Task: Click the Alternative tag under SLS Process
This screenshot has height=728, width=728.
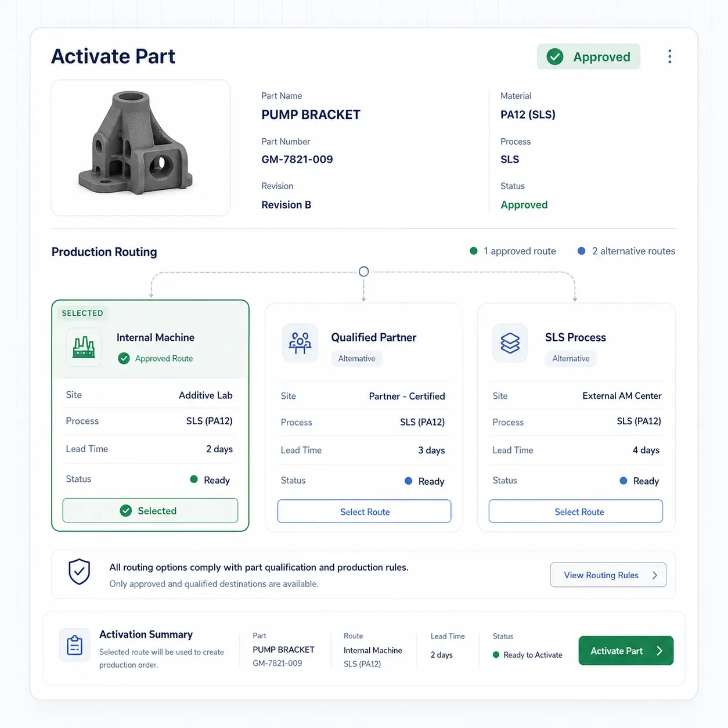Action: [571, 359]
